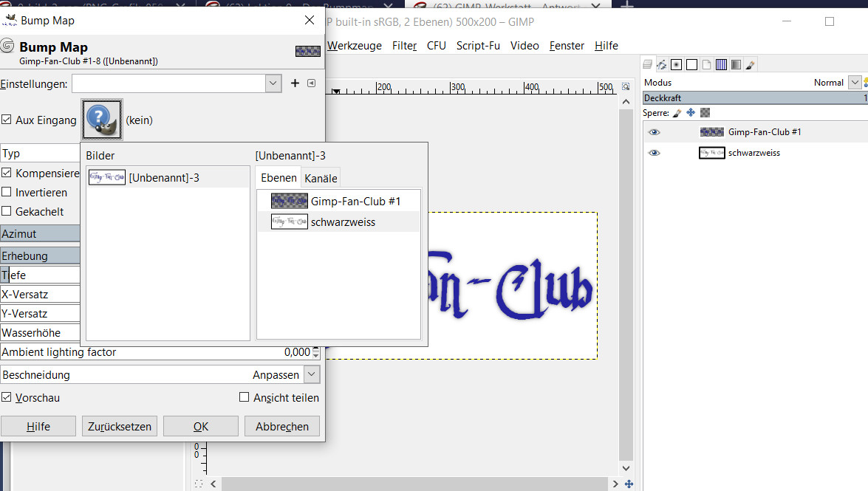Viewport: 868px width, 491px height.
Task: Click the Tiefe value field
Action: tap(41, 275)
